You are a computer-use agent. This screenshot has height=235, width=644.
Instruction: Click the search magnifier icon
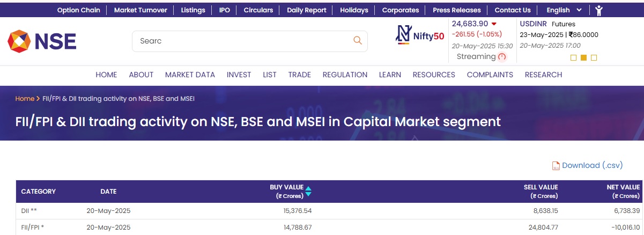click(357, 41)
